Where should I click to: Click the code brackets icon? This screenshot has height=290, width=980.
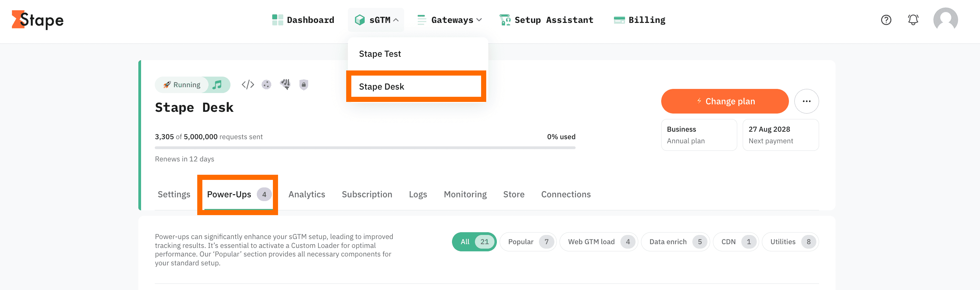coord(248,84)
